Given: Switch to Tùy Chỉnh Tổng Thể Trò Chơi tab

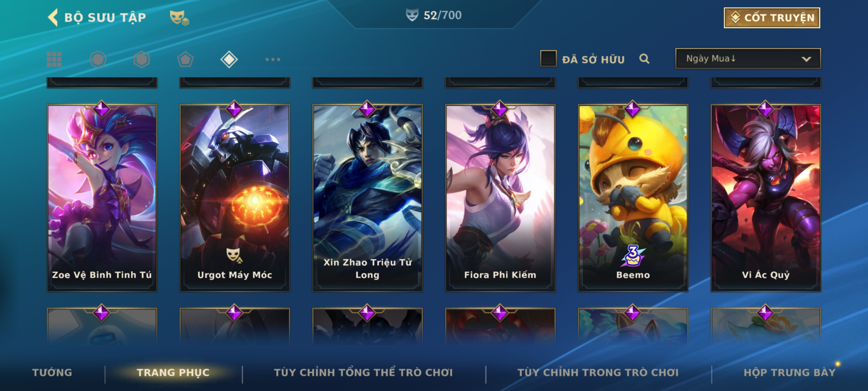Looking at the screenshot, I should [x=363, y=373].
